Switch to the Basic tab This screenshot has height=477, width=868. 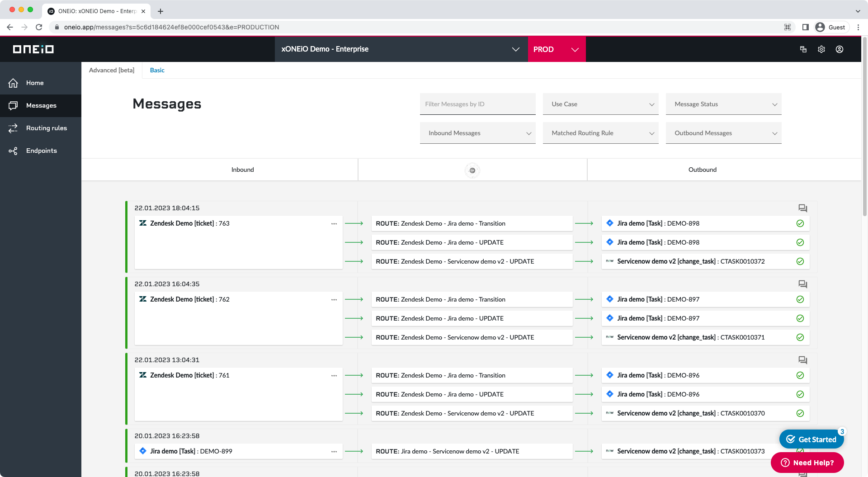point(157,70)
